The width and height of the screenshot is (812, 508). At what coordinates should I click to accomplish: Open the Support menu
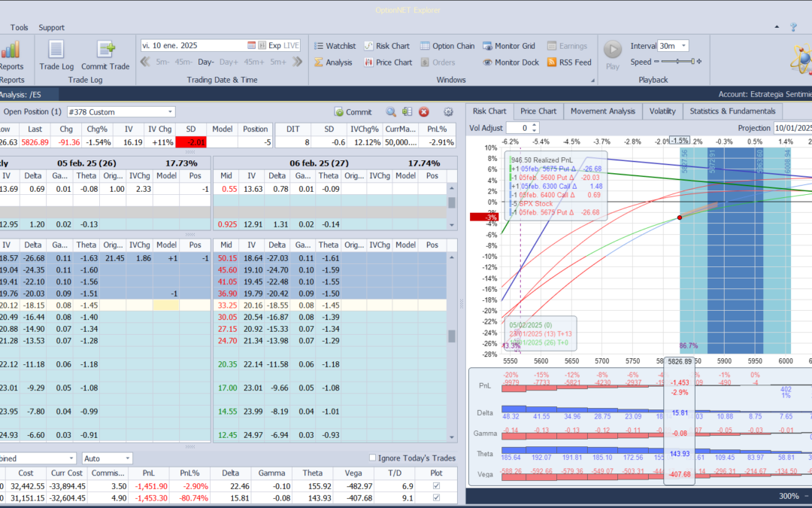tap(51, 27)
